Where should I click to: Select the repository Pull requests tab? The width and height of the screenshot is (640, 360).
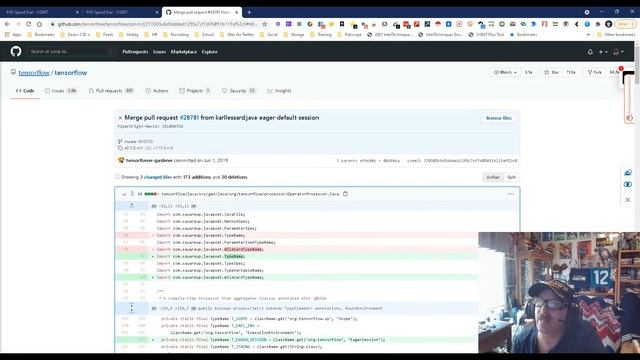[111, 91]
